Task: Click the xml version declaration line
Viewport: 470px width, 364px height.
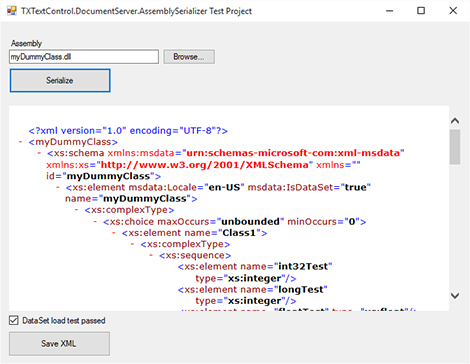Action: click(128, 131)
